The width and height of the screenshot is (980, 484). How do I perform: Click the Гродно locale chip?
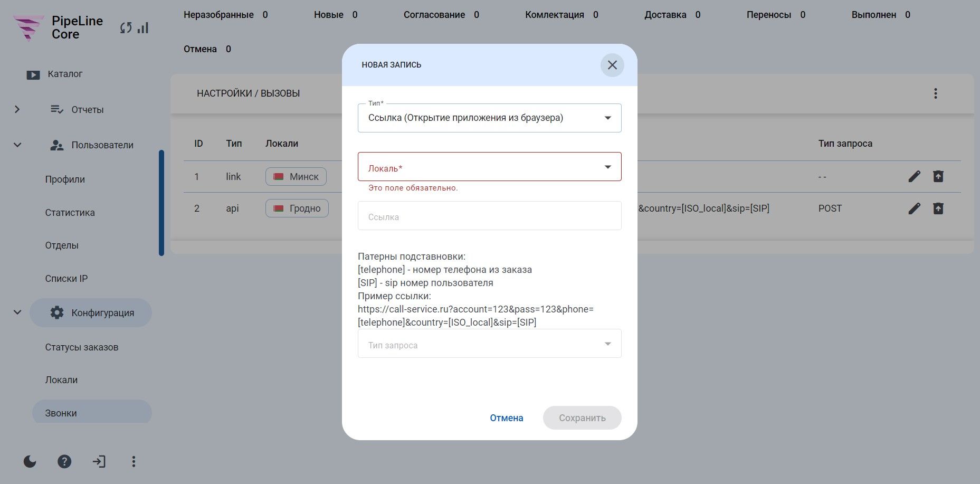tap(297, 208)
